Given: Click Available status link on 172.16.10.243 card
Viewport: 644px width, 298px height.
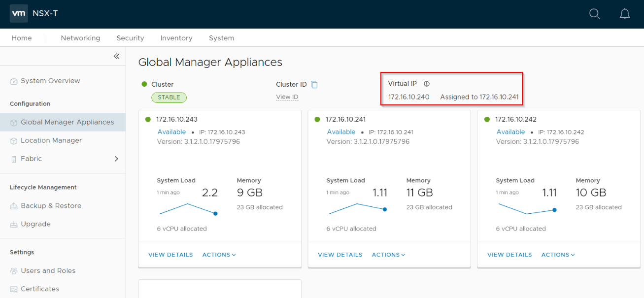Looking at the screenshot, I should point(171,132).
